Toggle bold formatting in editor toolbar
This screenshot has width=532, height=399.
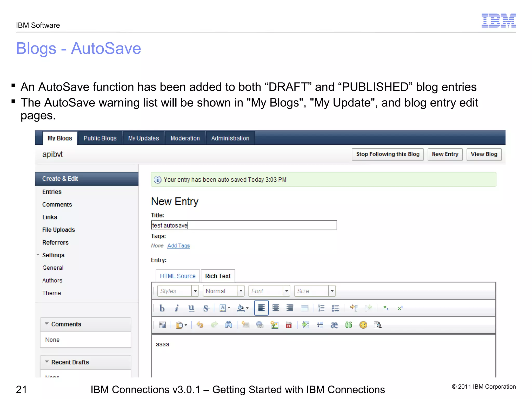[162, 308]
